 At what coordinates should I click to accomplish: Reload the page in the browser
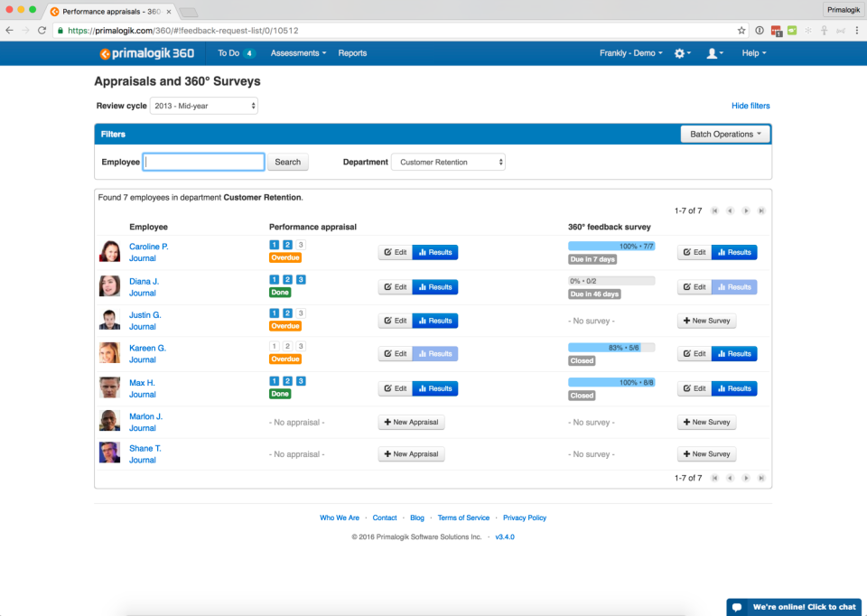[x=42, y=31]
